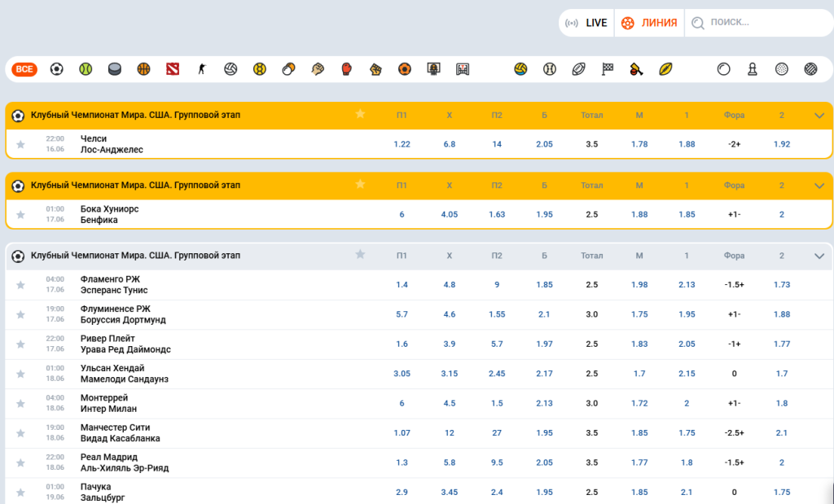Pick odds 27 on Видад Касабланка win
The image size is (834, 504).
pos(497,433)
